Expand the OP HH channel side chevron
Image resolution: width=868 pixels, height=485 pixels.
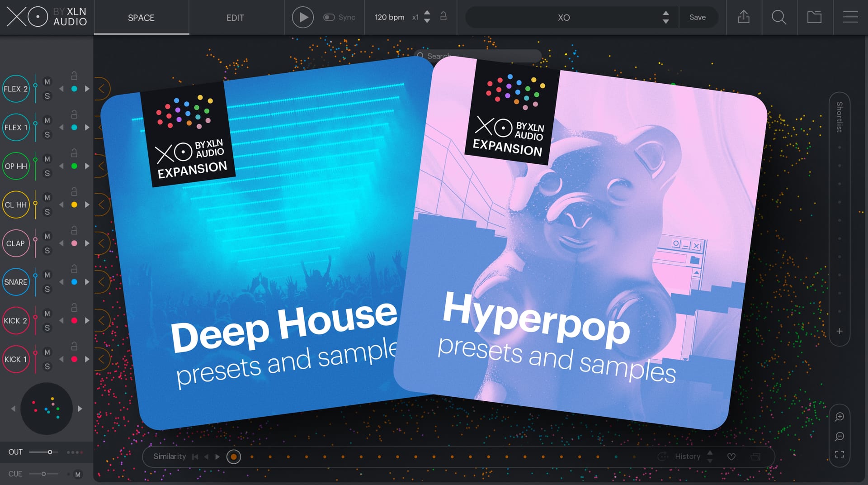click(102, 166)
